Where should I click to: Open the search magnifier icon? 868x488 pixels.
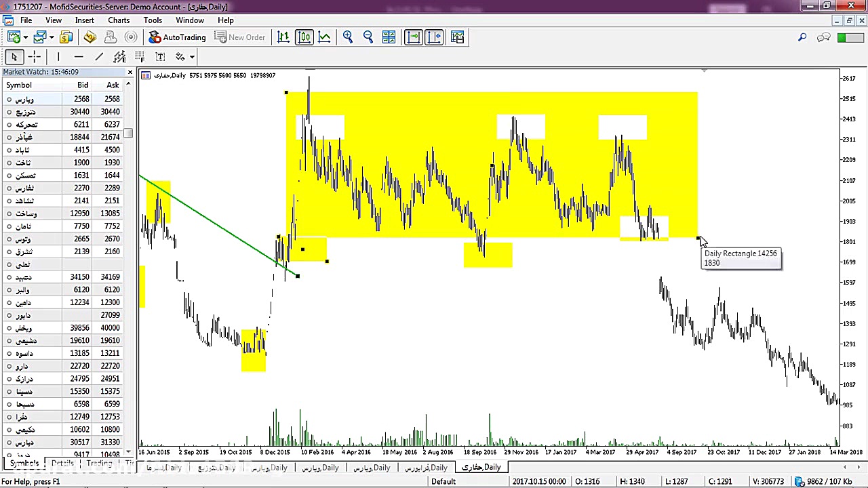click(802, 37)
